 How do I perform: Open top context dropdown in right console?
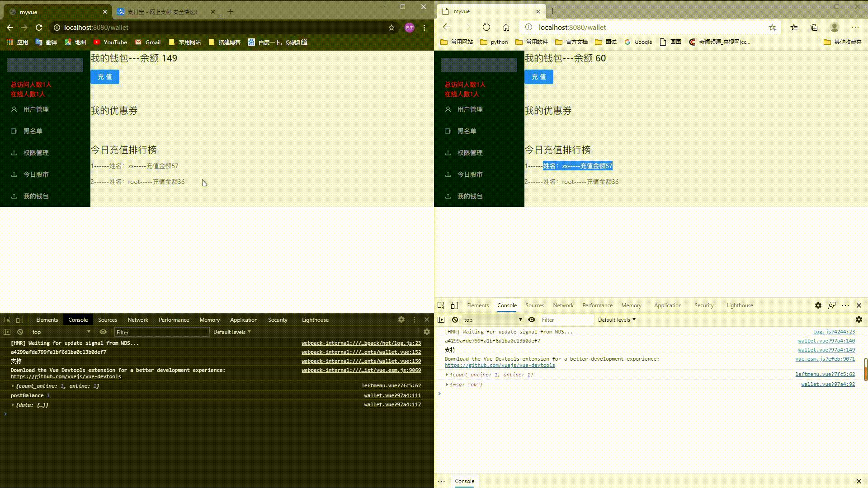(x=493, y=319)
